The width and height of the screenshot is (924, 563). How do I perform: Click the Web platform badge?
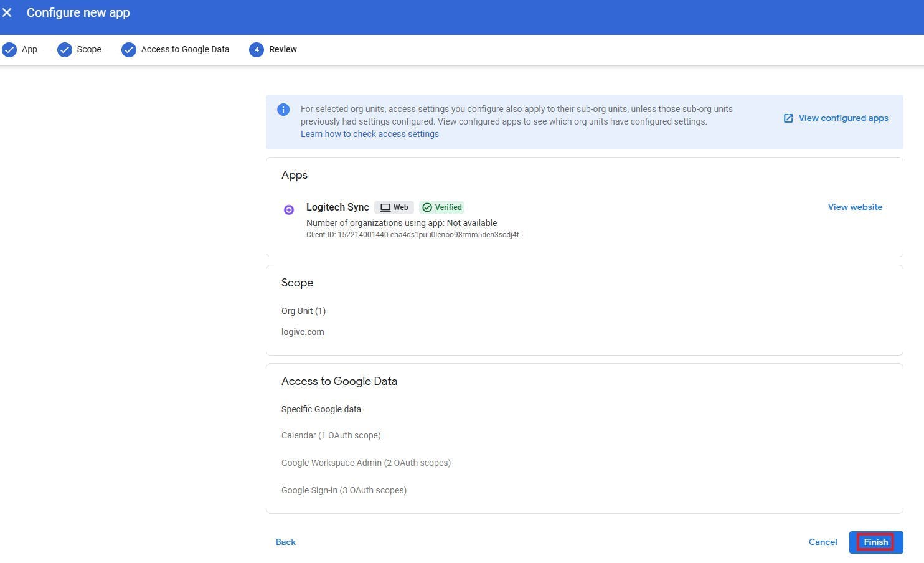pos(394,207)
